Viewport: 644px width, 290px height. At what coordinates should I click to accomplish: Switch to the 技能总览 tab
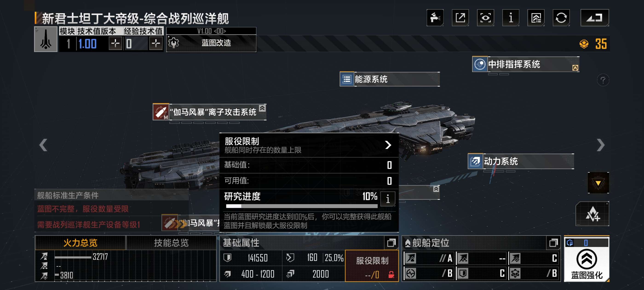pyautogui.click(x=171, y=243)
